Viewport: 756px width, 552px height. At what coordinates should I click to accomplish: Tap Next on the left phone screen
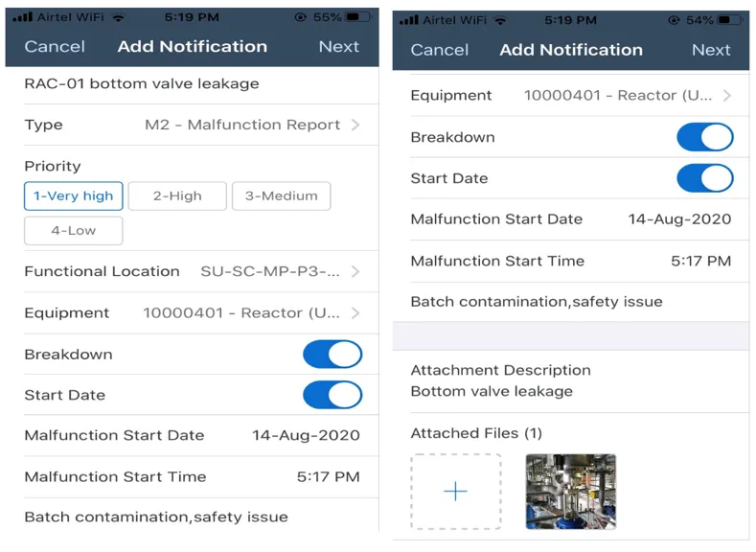(x=338, y=47)
